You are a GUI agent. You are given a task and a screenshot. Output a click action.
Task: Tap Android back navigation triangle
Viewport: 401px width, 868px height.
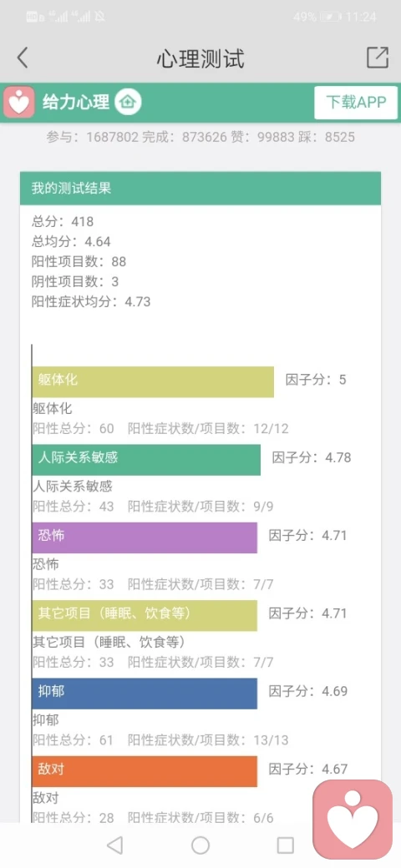[114, 845]
